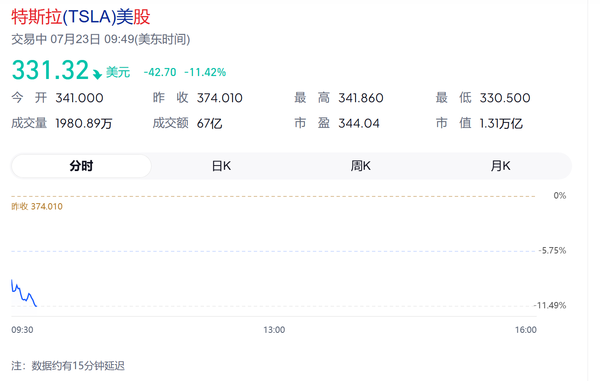Click the 09:30 time axis label
This screenshot has width=600, height=381.
pos(22,330)
